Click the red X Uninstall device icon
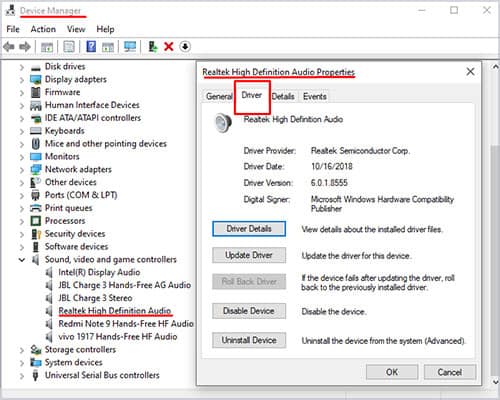This screenshot has width=500, height=400. [x=169, y=47]
